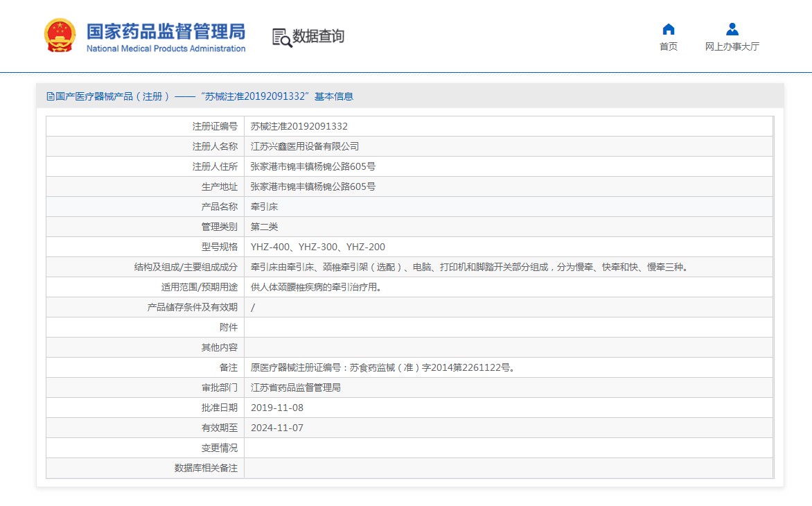Select the 数据库相关备注 label cell
Image resolution: width=812 pixels, height=506 pixels.
click(x=145, y=468)
